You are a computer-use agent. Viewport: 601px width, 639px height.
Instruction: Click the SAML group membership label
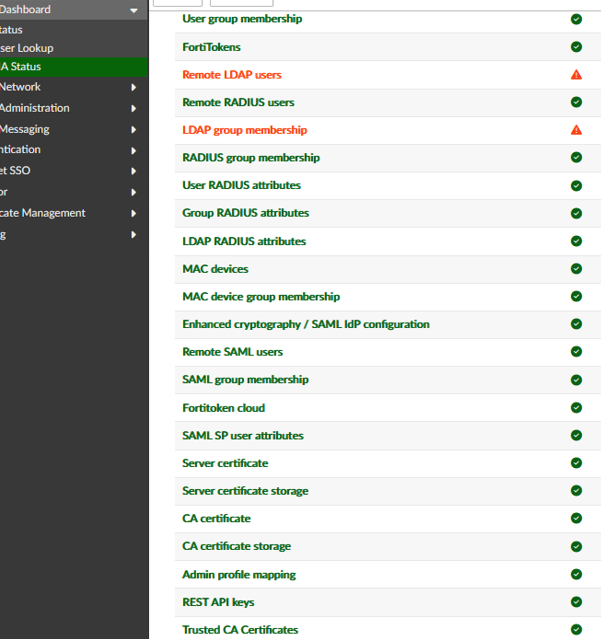point(245,380)
